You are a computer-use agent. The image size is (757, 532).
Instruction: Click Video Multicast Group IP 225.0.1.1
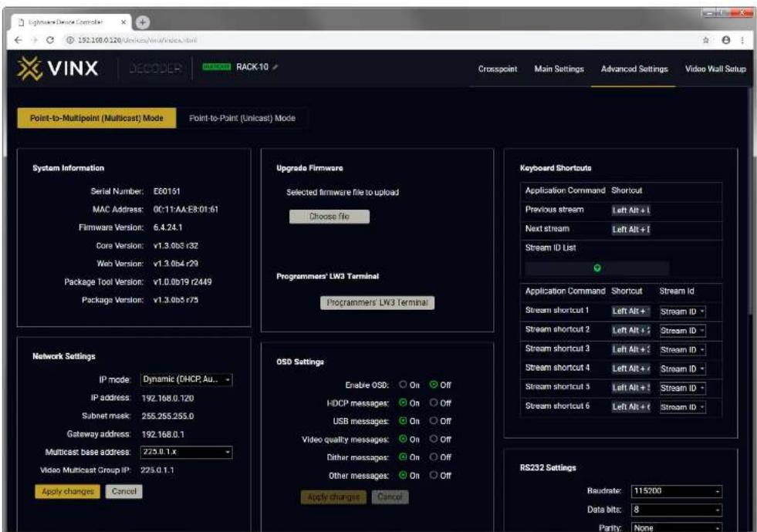157,470
